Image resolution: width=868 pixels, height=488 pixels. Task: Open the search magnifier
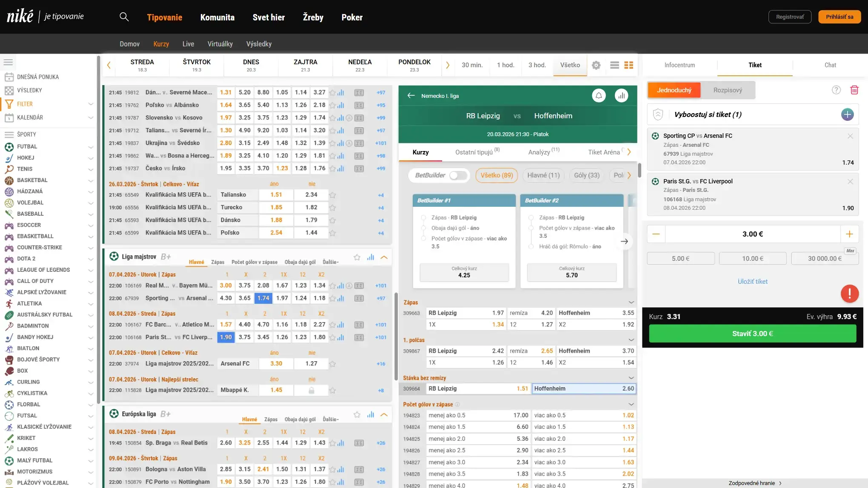tap(124, 17)
